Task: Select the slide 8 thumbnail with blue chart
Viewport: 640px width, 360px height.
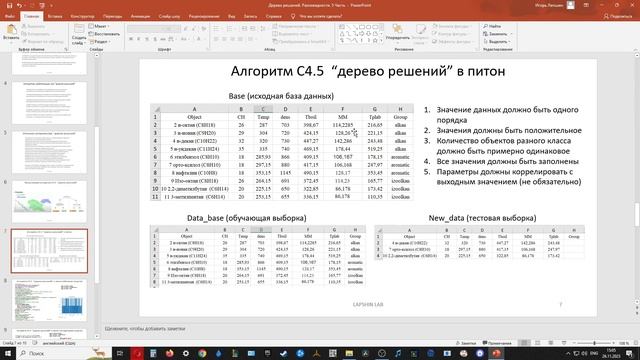Action: [49, 300]
